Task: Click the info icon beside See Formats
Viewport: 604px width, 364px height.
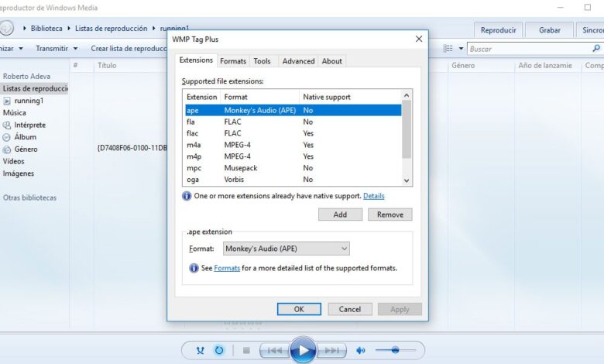Action: [x=194, y=268]
